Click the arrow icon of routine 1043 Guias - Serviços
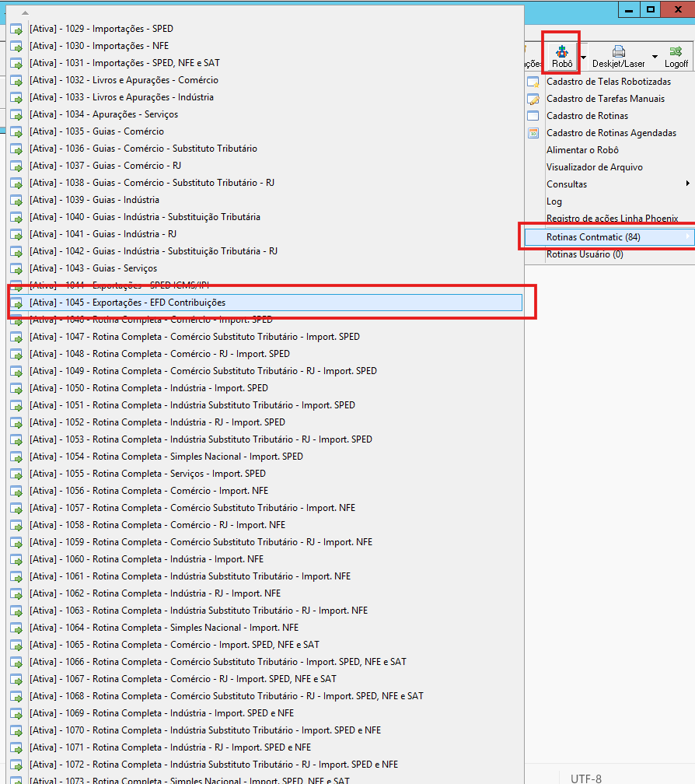The image size is (695, 784). point(16,269)
